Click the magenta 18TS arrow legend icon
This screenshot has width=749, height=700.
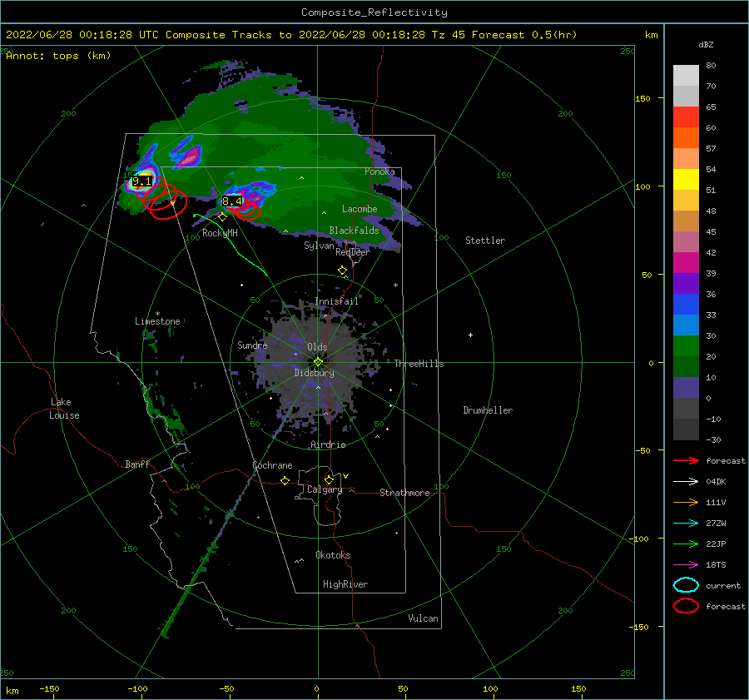[x=686, y=565]
